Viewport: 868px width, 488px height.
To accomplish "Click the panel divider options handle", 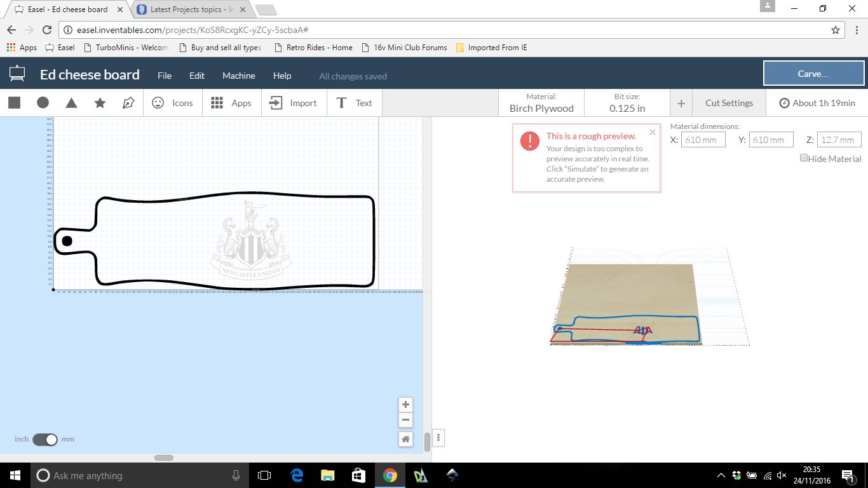I will pos(438,437).
